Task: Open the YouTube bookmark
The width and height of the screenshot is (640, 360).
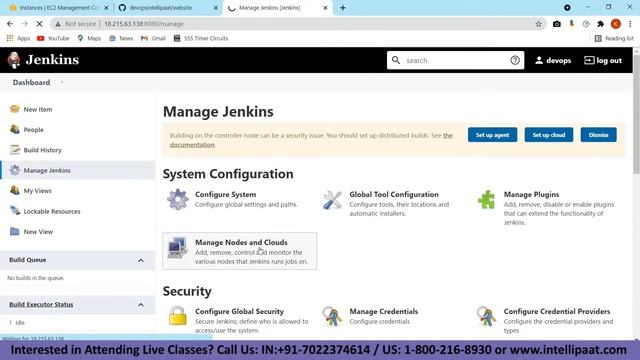Action: [x=53, y=38]
